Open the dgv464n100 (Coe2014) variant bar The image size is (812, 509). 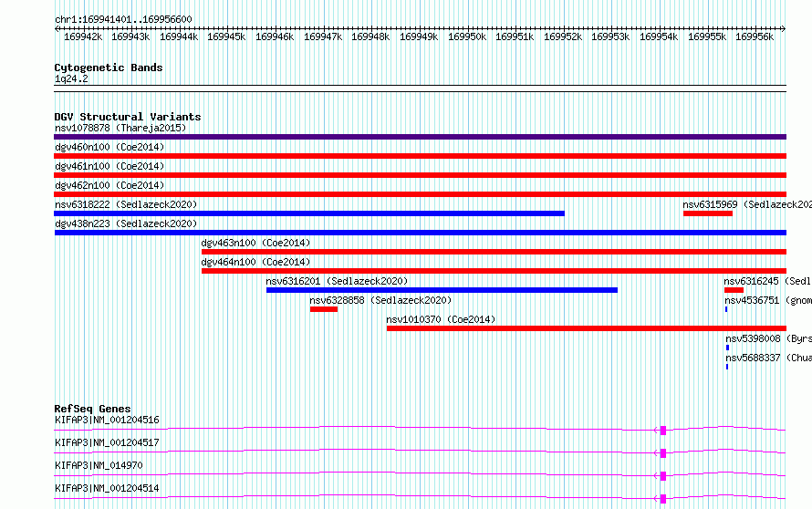pyautogui.click(x=494, y=271)
